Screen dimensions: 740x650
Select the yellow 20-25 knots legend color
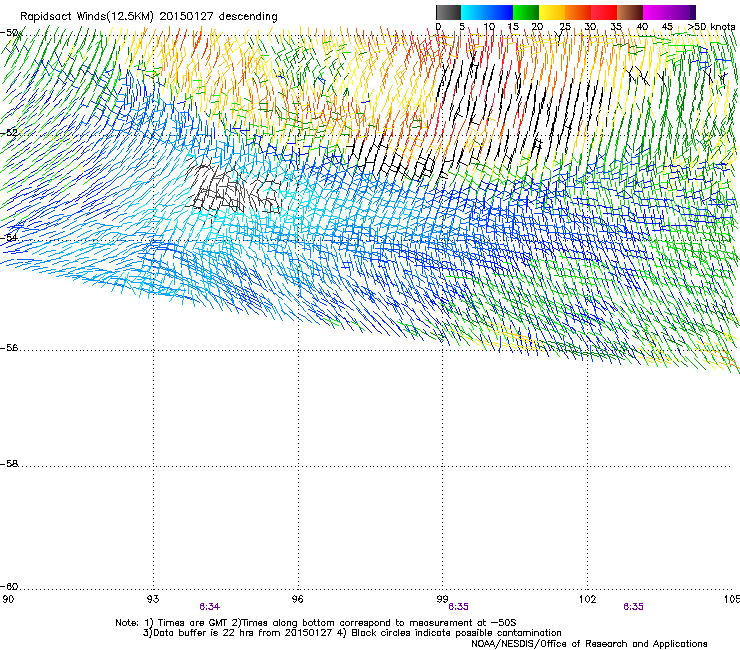[x=552, y=12]
